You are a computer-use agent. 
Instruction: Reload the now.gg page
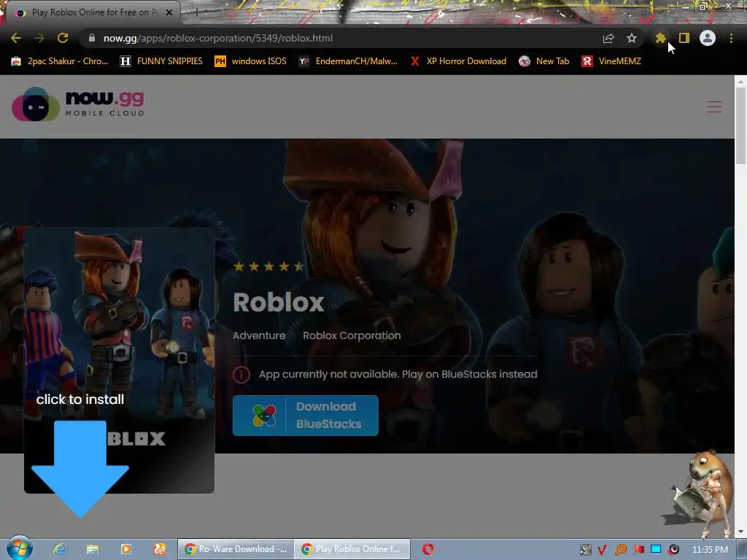[x=63, y=38]
